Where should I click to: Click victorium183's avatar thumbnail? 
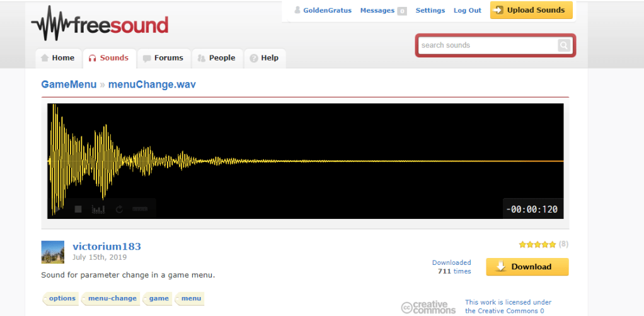pos(52,252)
